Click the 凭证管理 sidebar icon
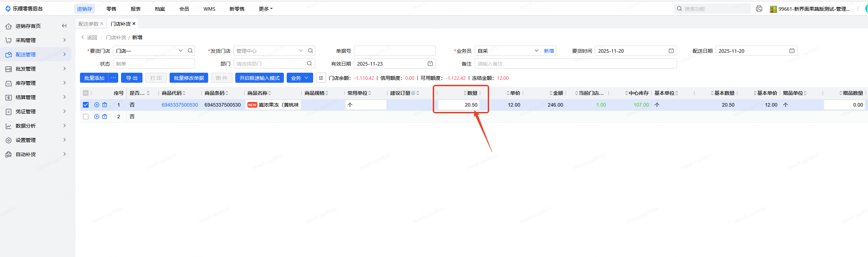Image resolution: width=868 pixels, height=257 pixels. pos(9,112)
